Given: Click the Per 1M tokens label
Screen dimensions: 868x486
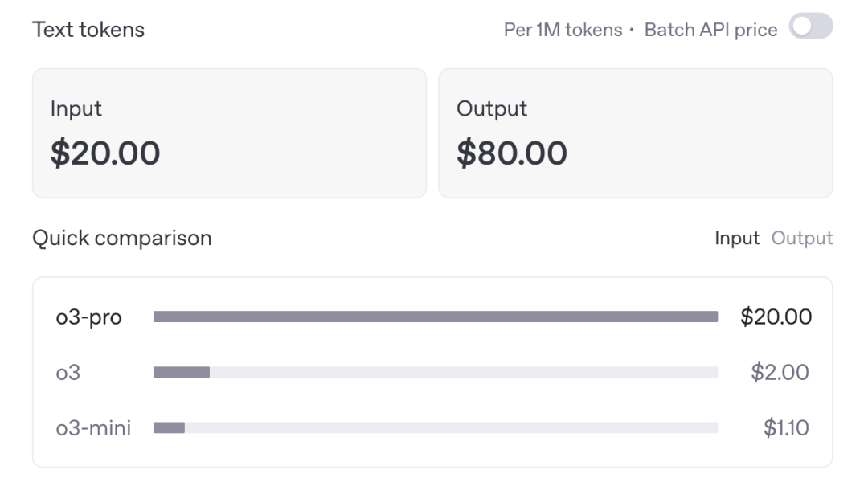Looking at the screenshot, I should click(563, 30).
